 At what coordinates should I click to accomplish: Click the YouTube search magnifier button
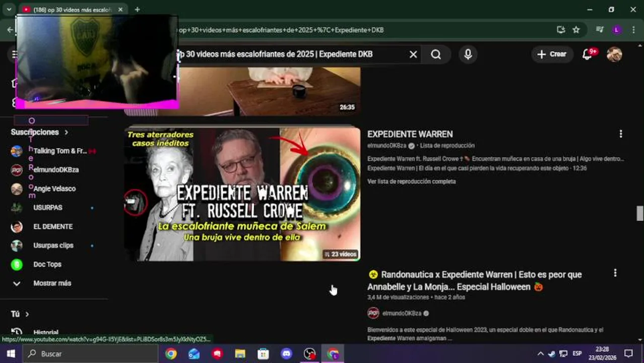coord(436,54)
